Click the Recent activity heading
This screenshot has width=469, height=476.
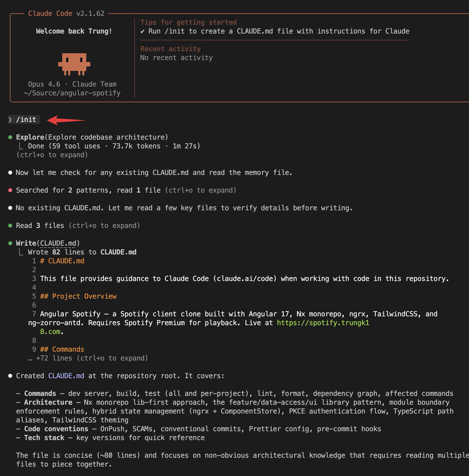coord(170,49)
